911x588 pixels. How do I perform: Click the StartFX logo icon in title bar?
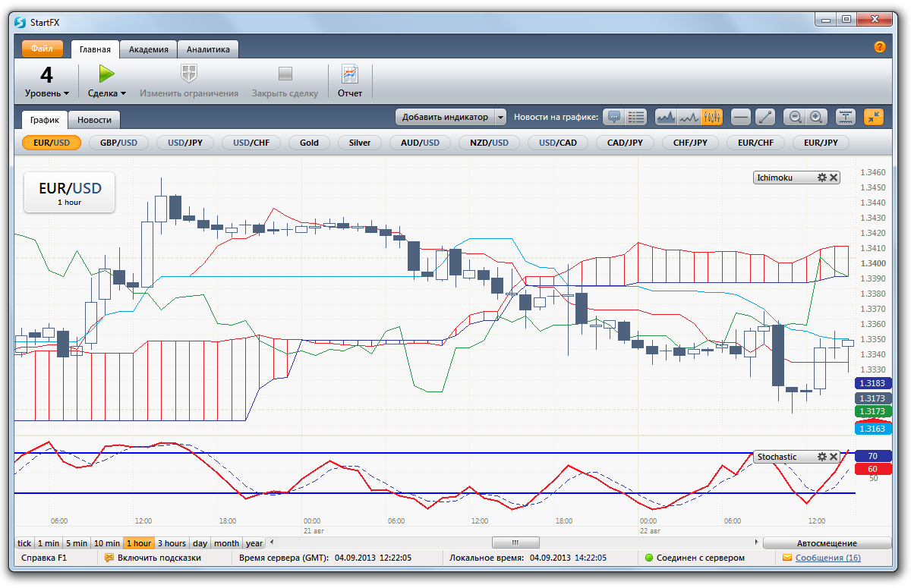(x=20, y=22)
